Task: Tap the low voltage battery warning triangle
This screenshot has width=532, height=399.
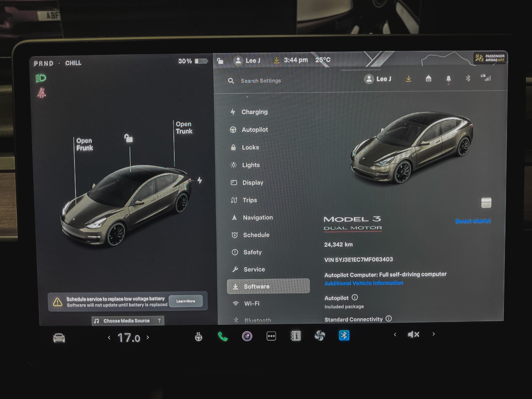Action: (x=58, y=302)
